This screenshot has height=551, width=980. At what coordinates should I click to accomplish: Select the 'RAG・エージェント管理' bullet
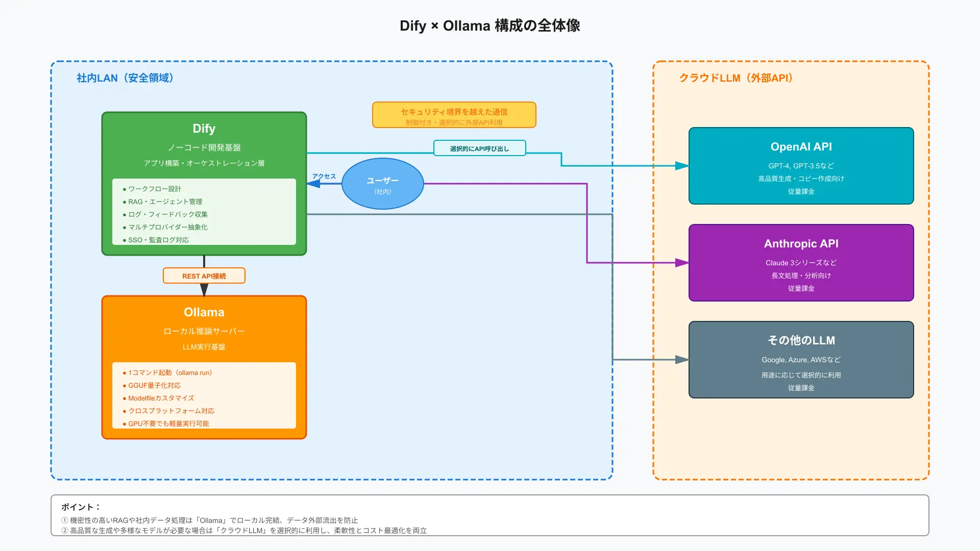tap(162, 202)
